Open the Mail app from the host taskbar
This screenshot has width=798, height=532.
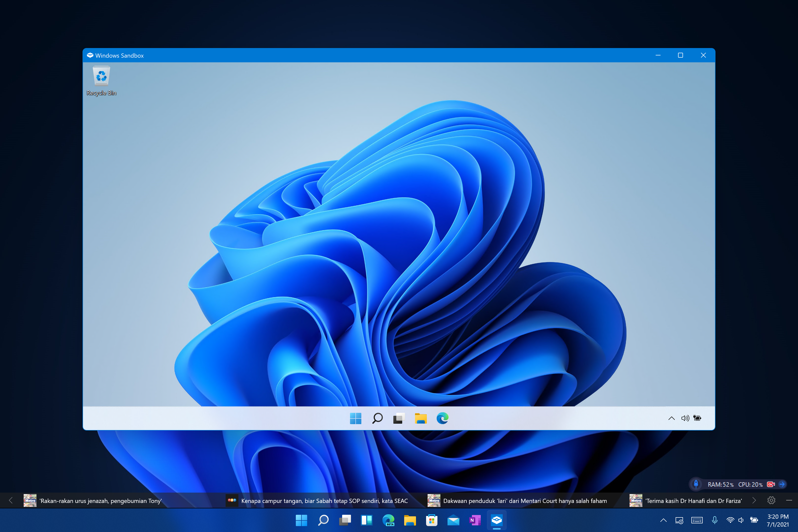pos(453,520)
